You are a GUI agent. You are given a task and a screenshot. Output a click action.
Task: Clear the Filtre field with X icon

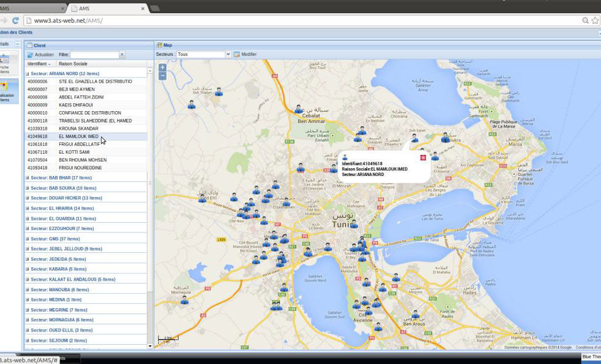[122, 55]
